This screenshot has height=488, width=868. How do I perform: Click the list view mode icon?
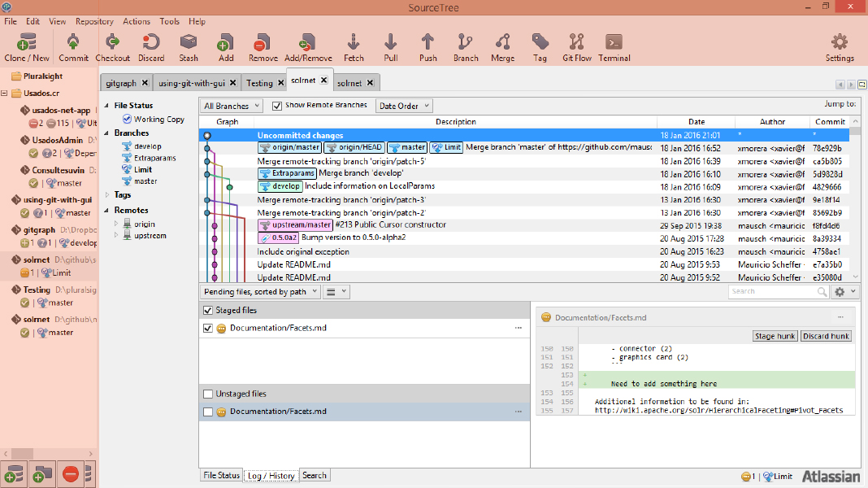336,292
